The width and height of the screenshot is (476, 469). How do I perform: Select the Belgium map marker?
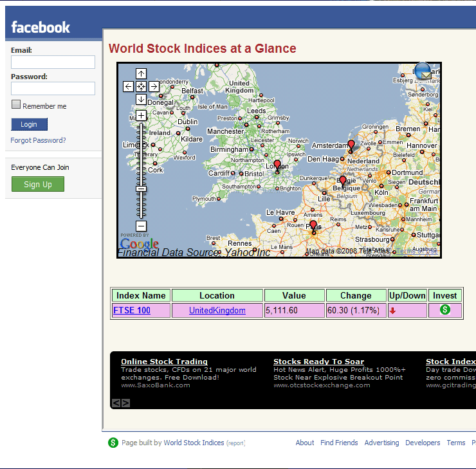pos(343,181)
